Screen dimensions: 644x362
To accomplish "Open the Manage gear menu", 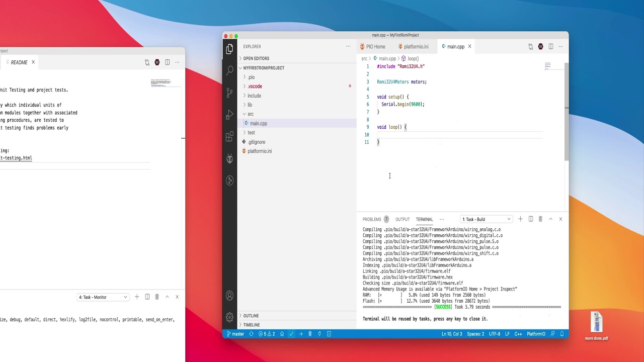I will pos(230,317).
